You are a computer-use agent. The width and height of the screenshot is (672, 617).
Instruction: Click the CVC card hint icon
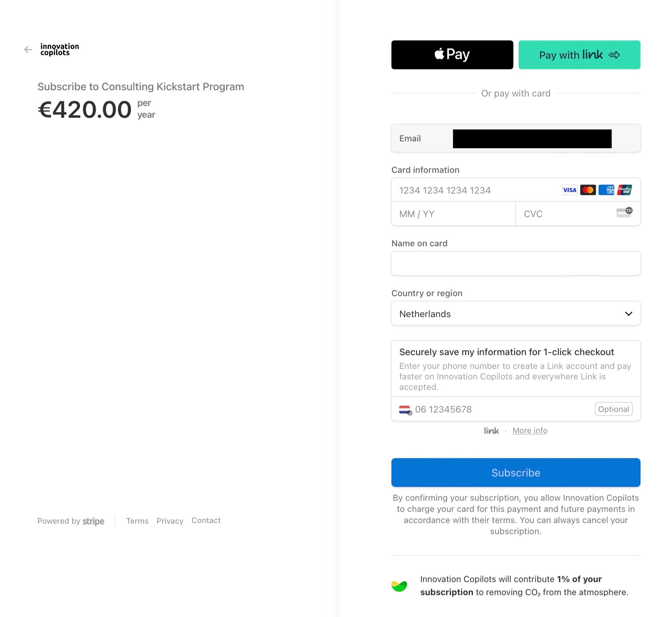(624, 212)
